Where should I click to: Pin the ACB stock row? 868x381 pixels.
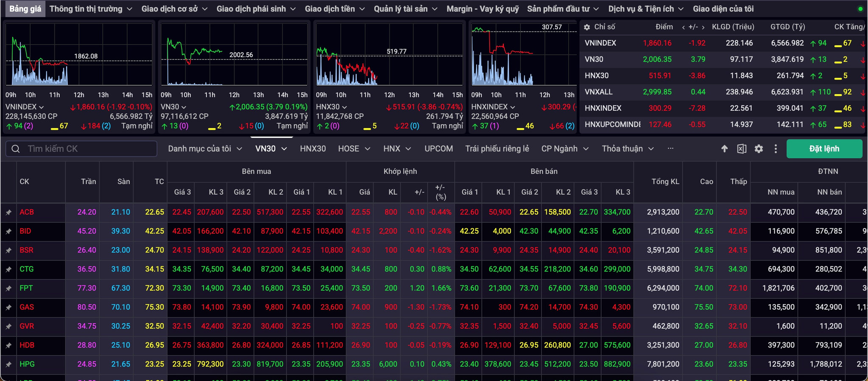8,212
